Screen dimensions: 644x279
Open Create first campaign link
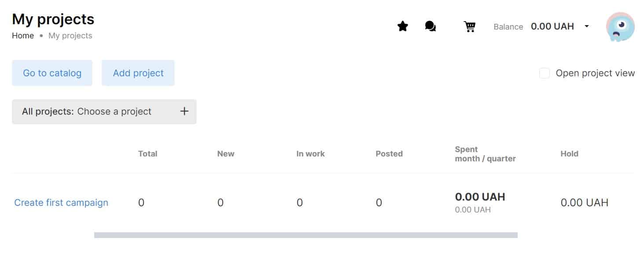[x=61, y=203]
